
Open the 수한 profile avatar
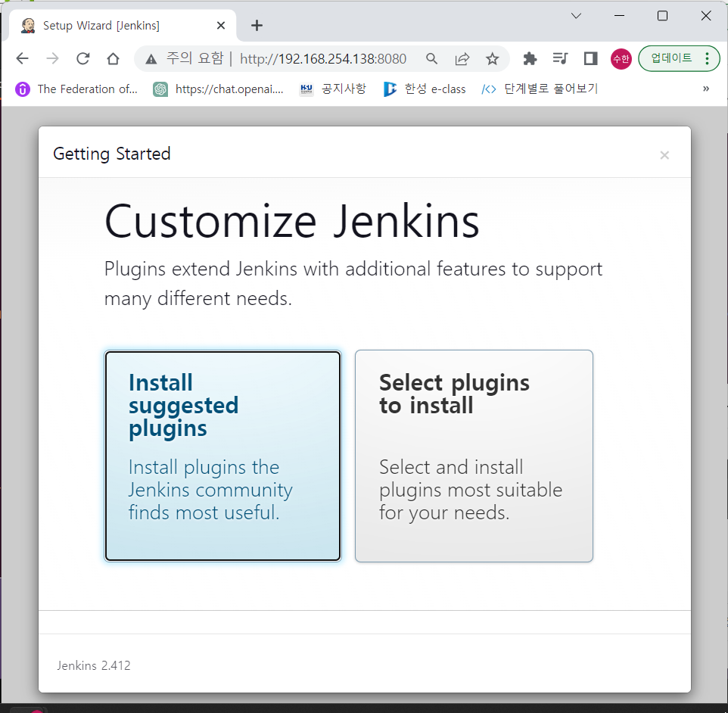[x=621, y=59]
